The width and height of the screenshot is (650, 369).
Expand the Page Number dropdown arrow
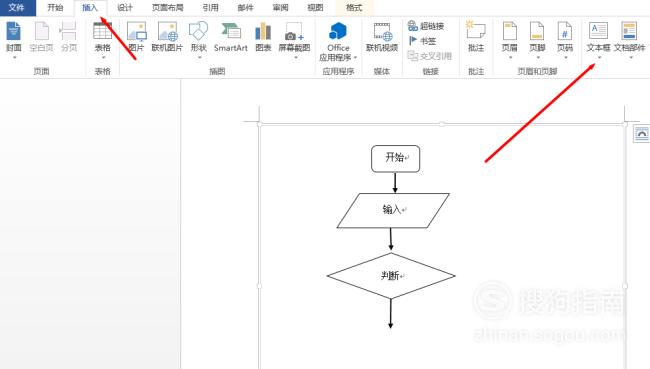565,58
